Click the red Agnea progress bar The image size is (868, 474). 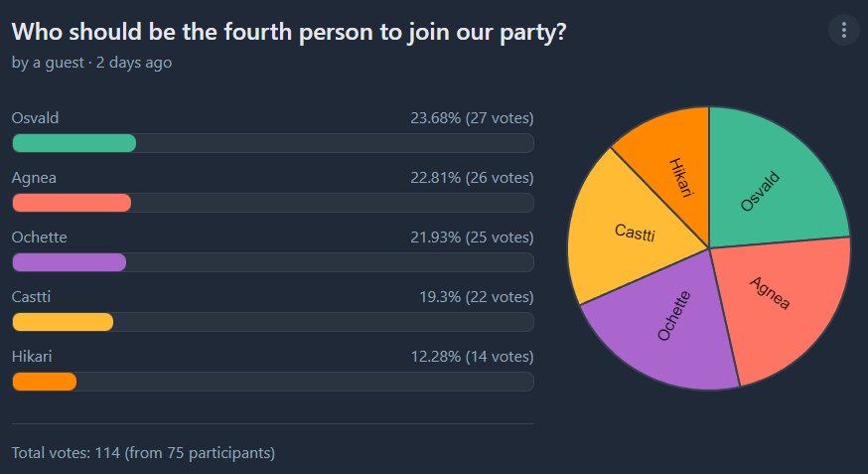[x=72, y=203]
